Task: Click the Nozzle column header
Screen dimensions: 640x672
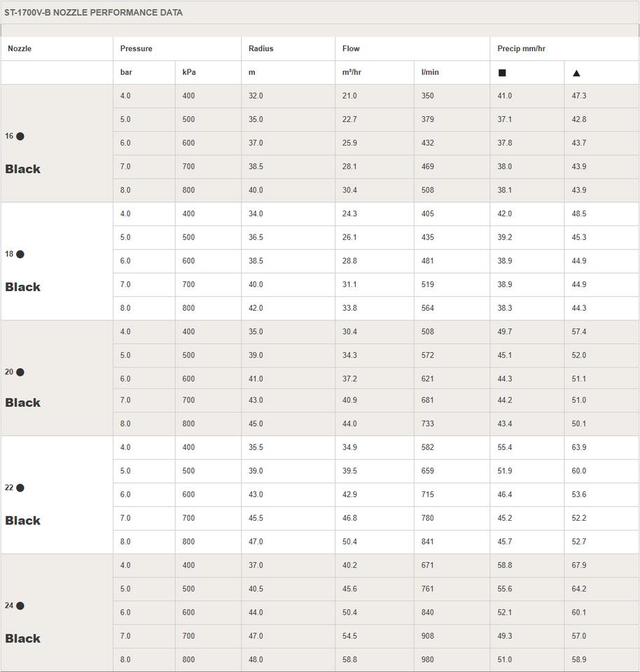Action: click(20, 49)
